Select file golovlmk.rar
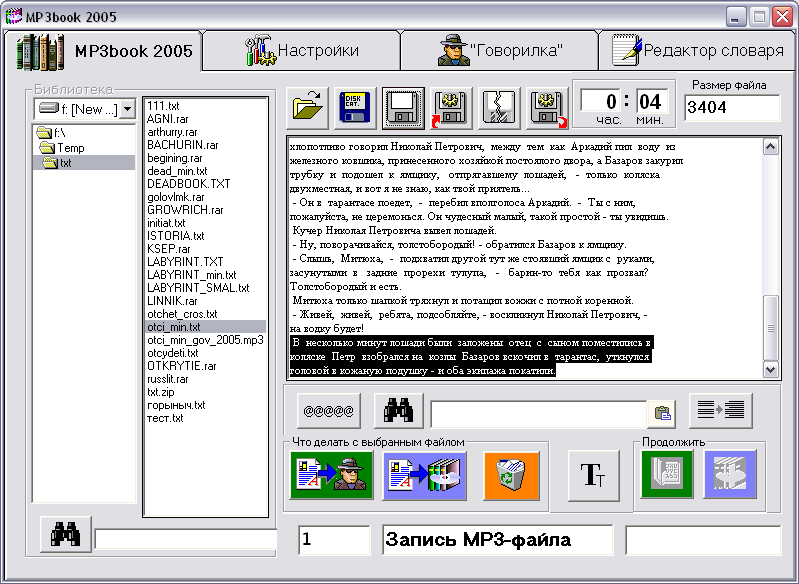Viewport: 799px width, 584px height. (175, 197)
